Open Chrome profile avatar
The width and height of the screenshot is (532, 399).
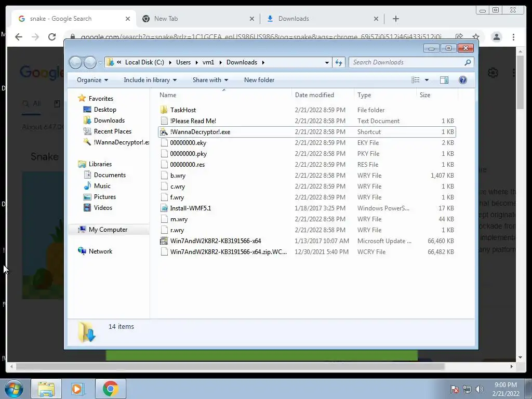(x=496, y=37)
